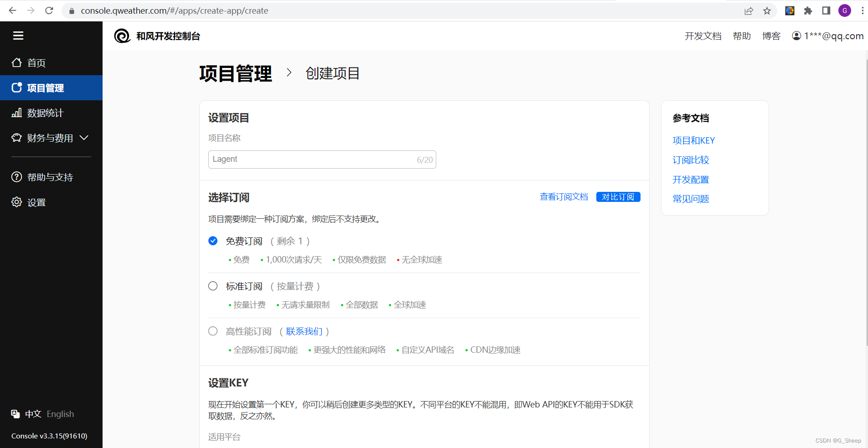The width and height of the screenshot is (868, 448).
Task: Reload the page with the refresh icon
Action: (x=49, y=10)
